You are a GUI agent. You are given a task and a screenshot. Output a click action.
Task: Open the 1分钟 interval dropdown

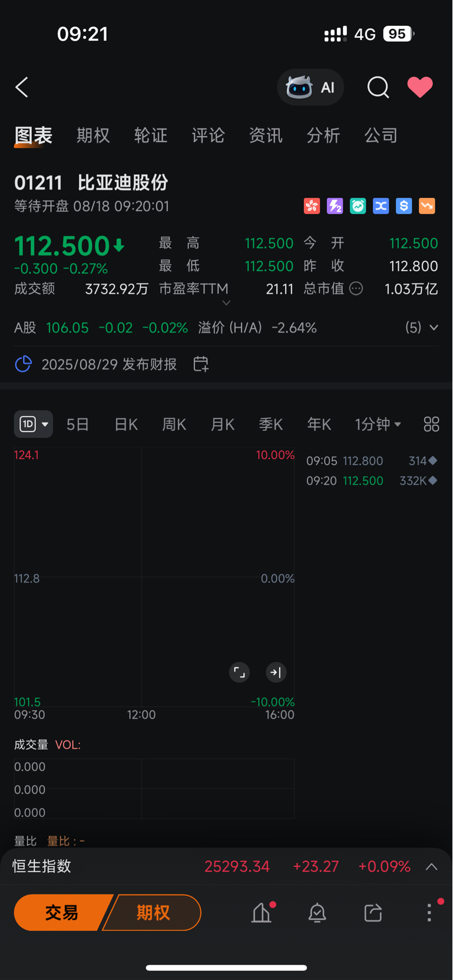click(x=378, y=424)
